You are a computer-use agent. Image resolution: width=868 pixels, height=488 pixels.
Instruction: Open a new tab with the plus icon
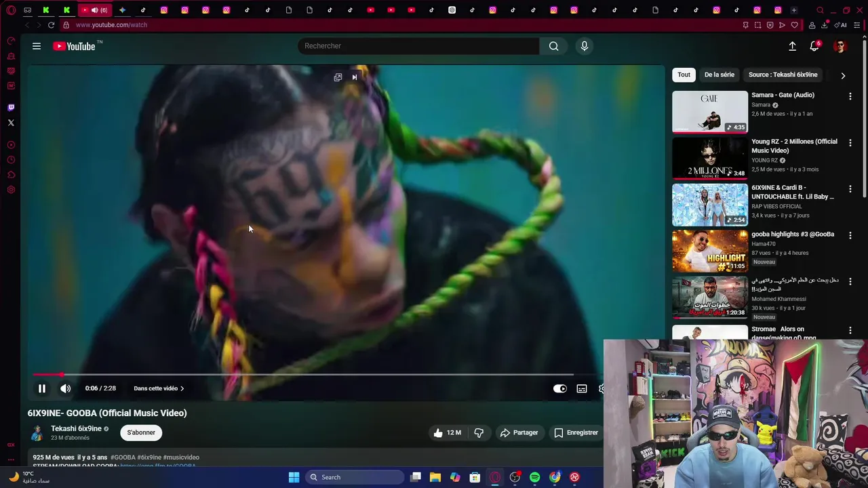point(794,10)
